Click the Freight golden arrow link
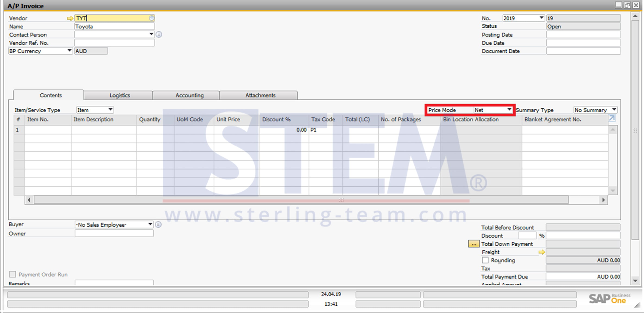The width and height of the screenshot is (644, 313). 541,252
